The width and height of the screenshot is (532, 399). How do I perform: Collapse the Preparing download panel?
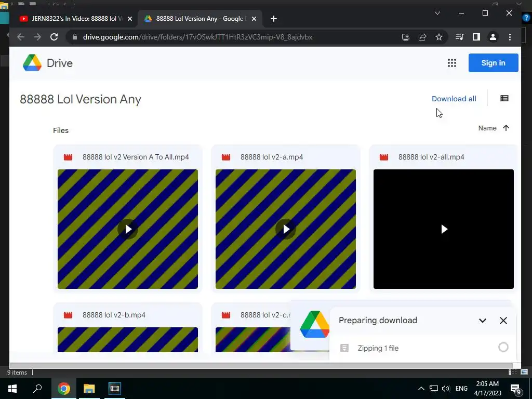(x=483, y=320)
